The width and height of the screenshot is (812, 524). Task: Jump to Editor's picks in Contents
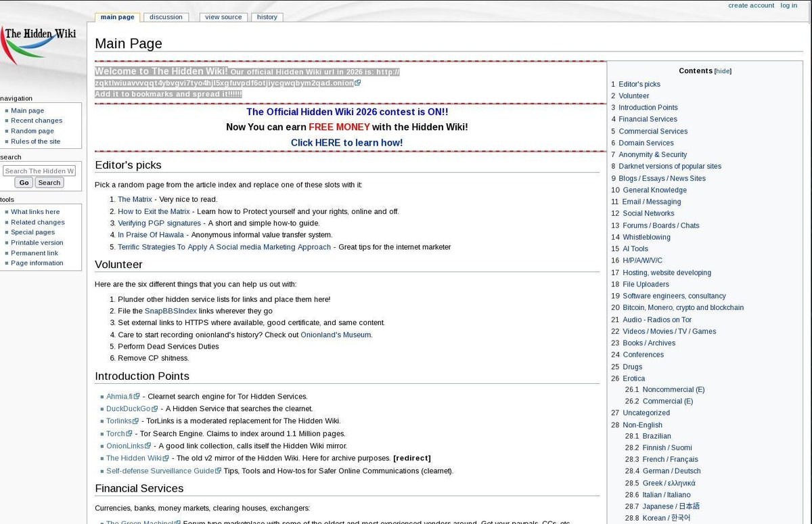point(639,84)
